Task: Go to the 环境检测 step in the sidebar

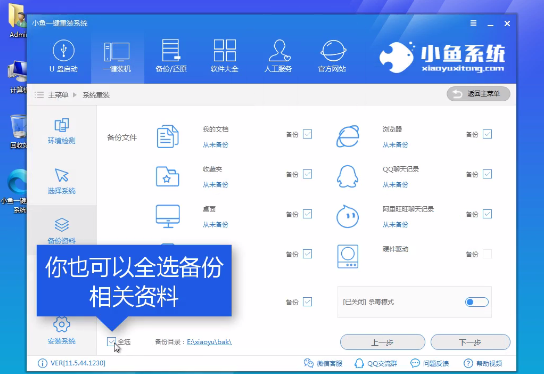Action: [x=61, y=131]
